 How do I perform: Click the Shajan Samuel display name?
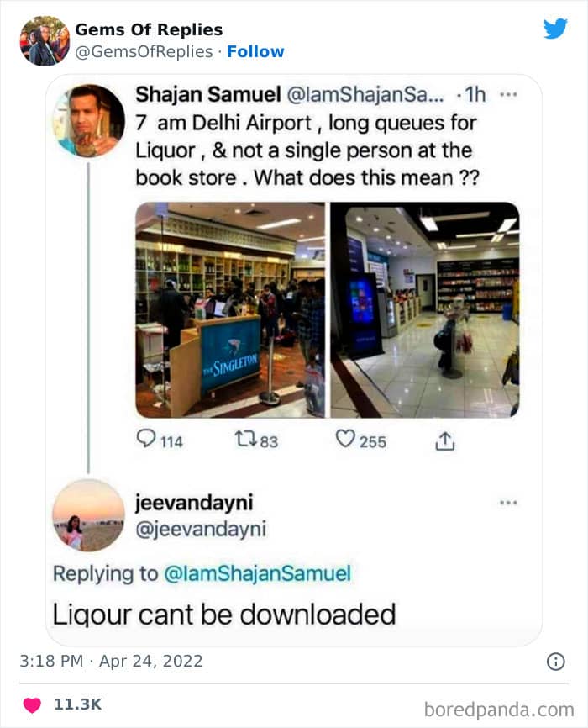click(208, 95)
